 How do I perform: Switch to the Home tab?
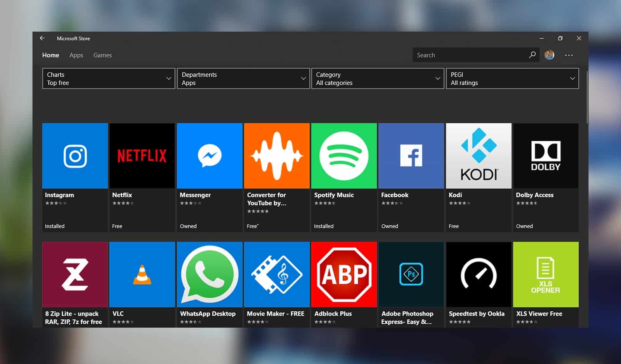(x=50, y=55)
